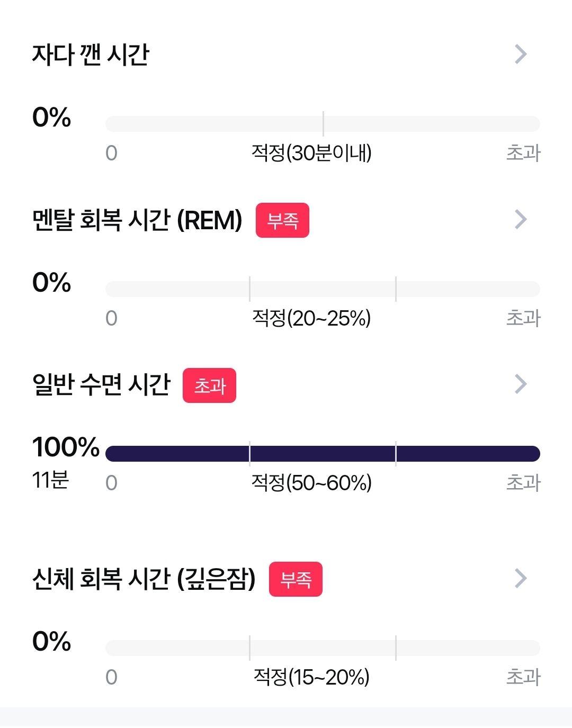572x728 pixels.
Task: Expand 멘탈 회복 시간 (REM) chevron
Action: 521,219
